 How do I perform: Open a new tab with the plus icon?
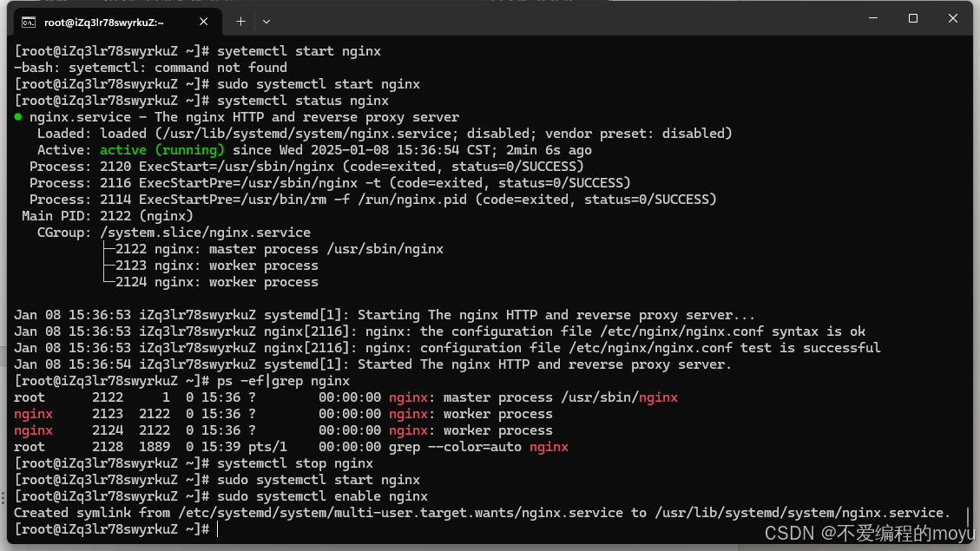coord(240,22)
